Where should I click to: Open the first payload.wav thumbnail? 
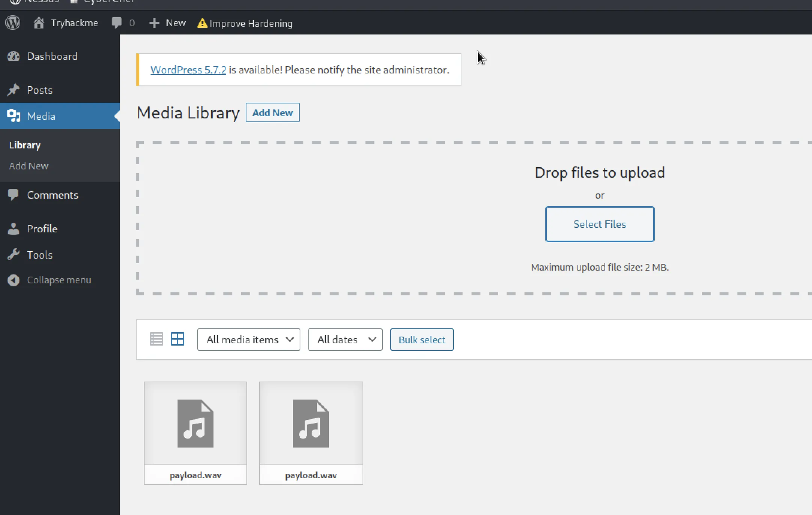(x=196, y=424)
